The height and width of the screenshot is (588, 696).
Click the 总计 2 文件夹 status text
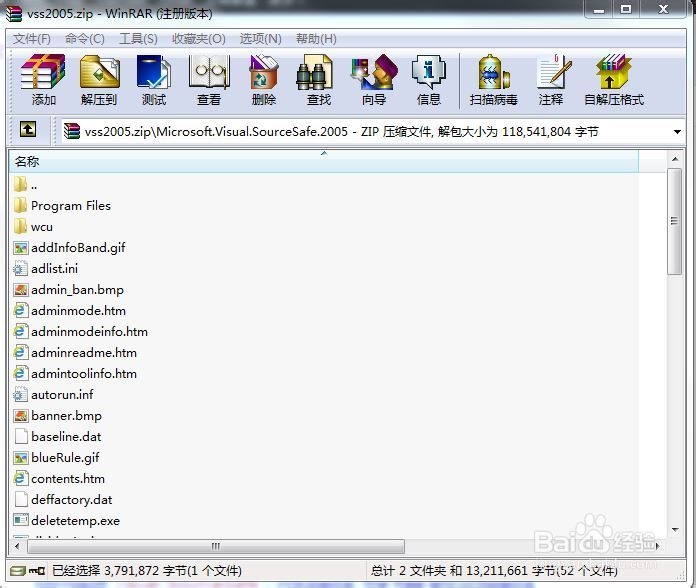494,571
